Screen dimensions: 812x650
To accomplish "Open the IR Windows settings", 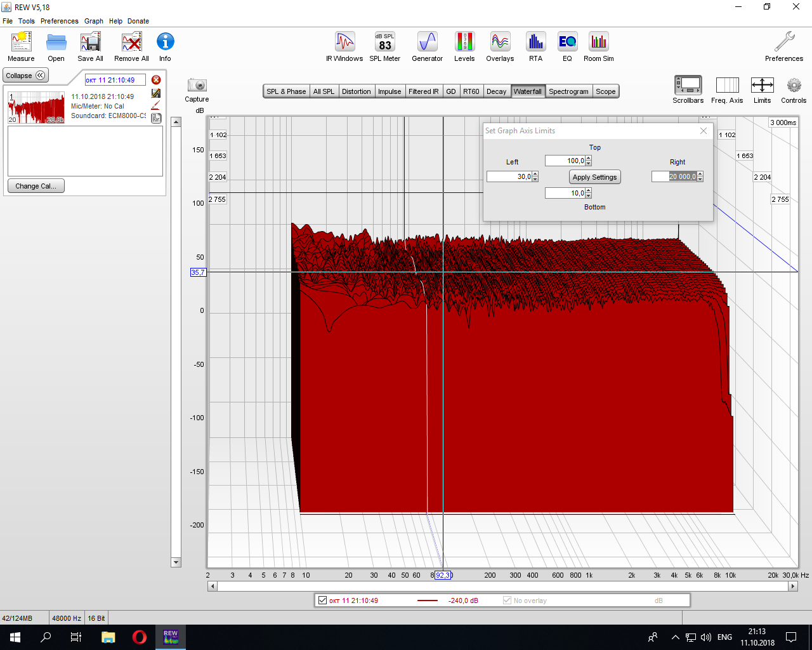I will point(344,43).
